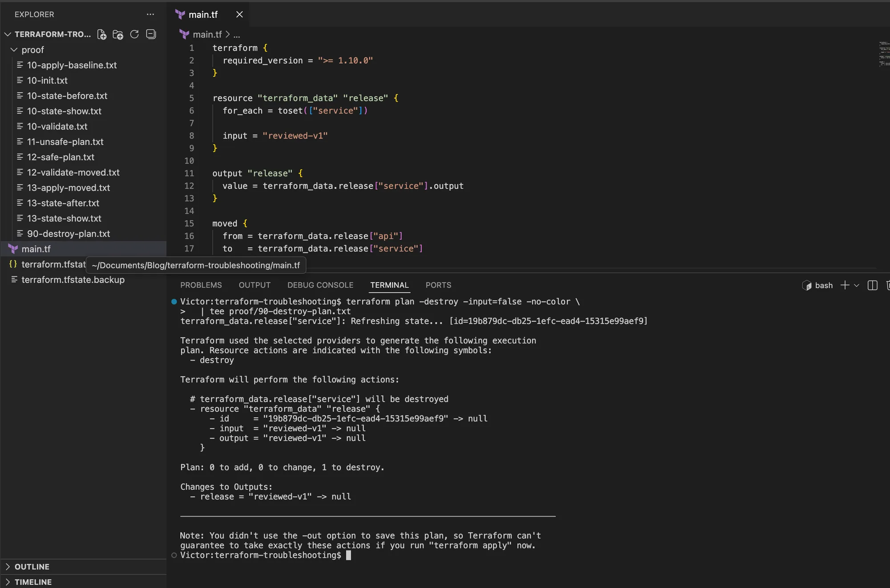Viewport: 890px width, 588px height.
Task: Open terraform.tfstate.backup file
Action: (x=83, y=280)
